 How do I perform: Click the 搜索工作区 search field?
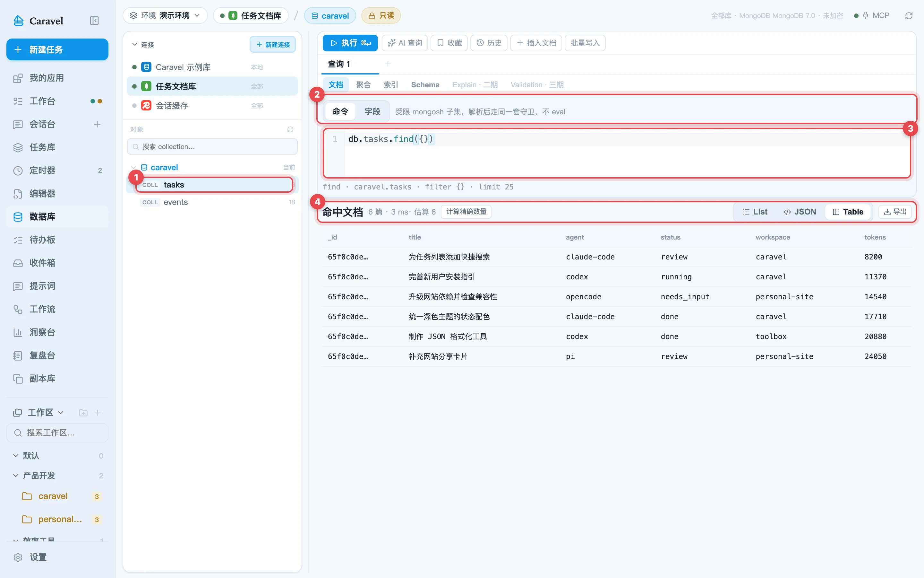57,433
